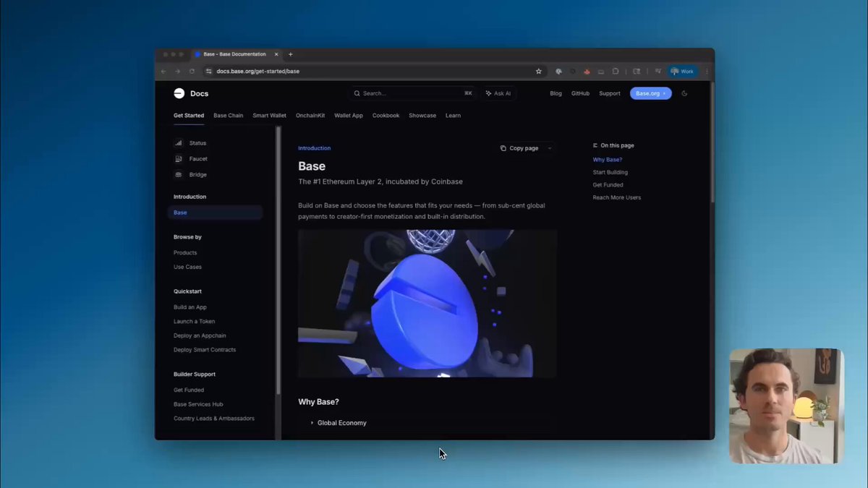Open Chrome's three-dot menu

pos(707,72)
